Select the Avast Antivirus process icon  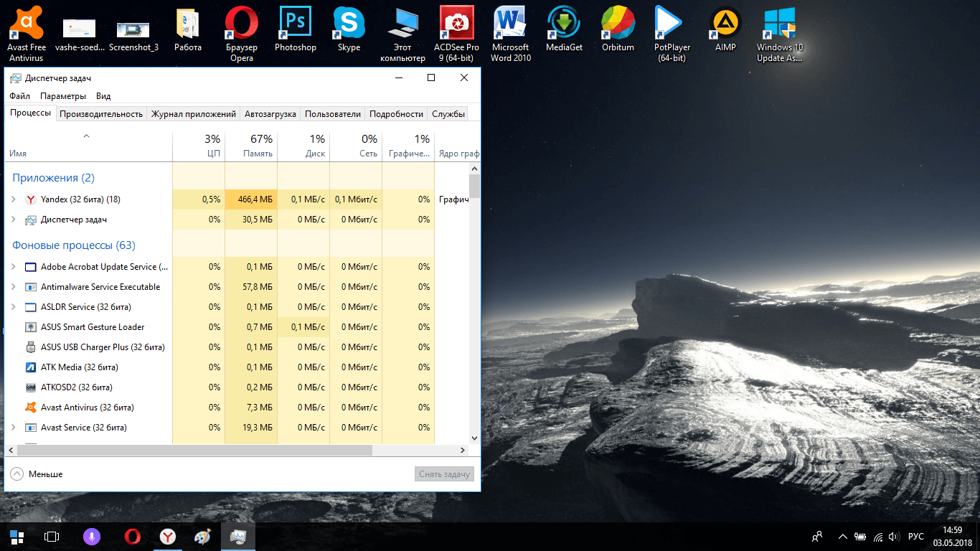31,408
